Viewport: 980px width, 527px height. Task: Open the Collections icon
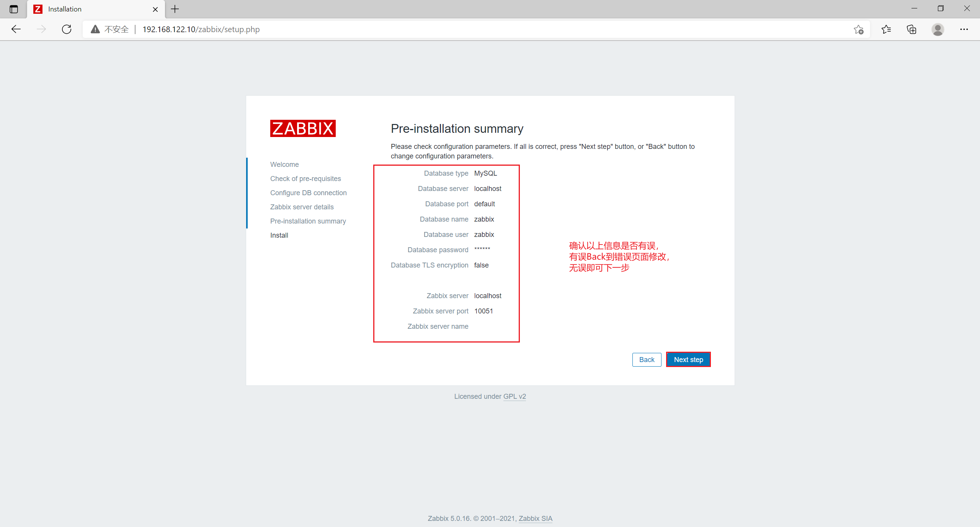coord(911,29)
